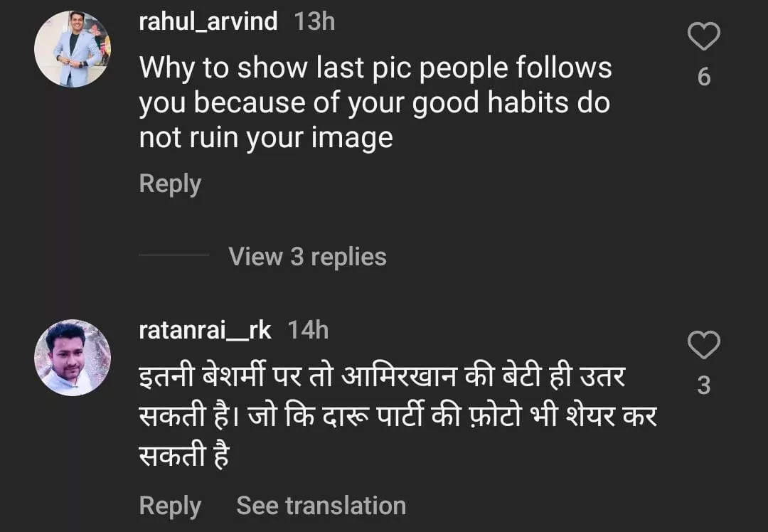The height and width of the screenshot is (532, 768).
Task: Click the line beside View 3 replies
Action: click(174, 256)
